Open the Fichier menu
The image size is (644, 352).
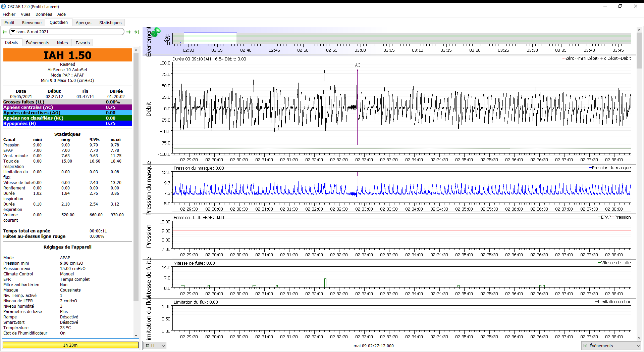9,14
